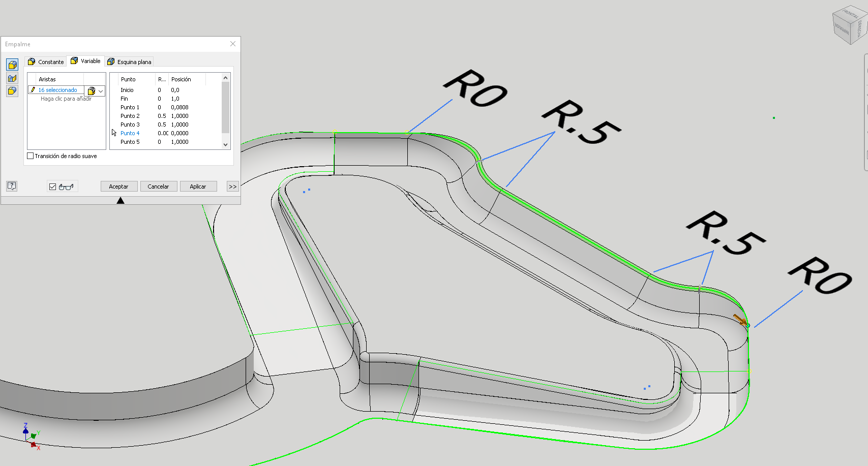
Task: Select the edge fillet type icon
Action: (x=12, y=65)
